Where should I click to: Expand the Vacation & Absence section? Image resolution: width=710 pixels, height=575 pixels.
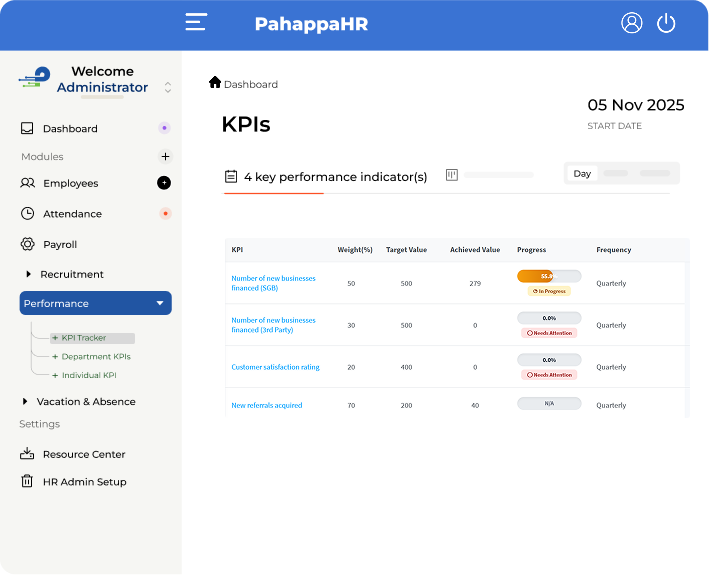click(25, 402)
